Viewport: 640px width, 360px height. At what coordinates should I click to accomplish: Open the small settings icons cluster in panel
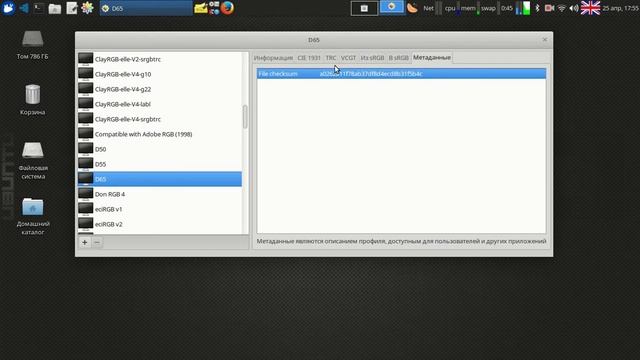click(x=214, y=8)
